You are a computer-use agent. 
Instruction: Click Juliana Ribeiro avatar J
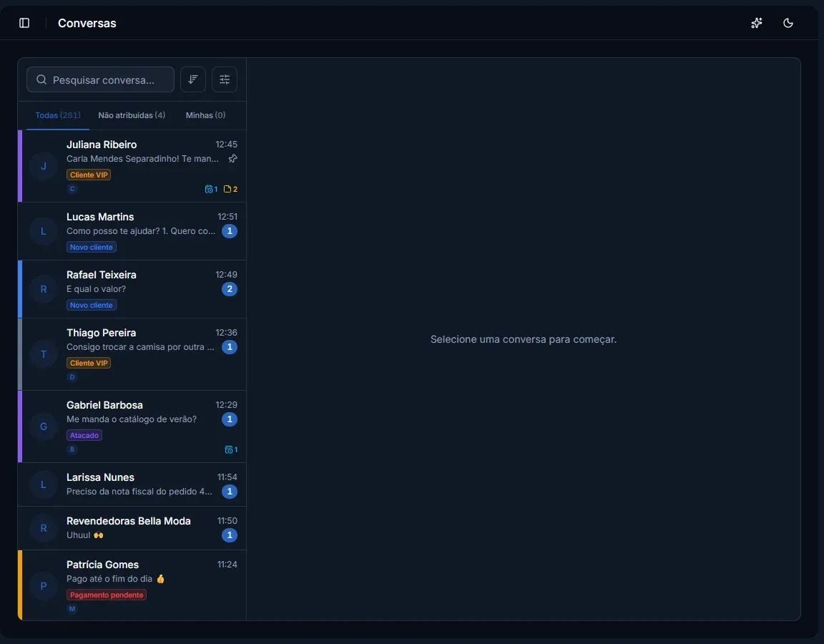tap(43, 166)
